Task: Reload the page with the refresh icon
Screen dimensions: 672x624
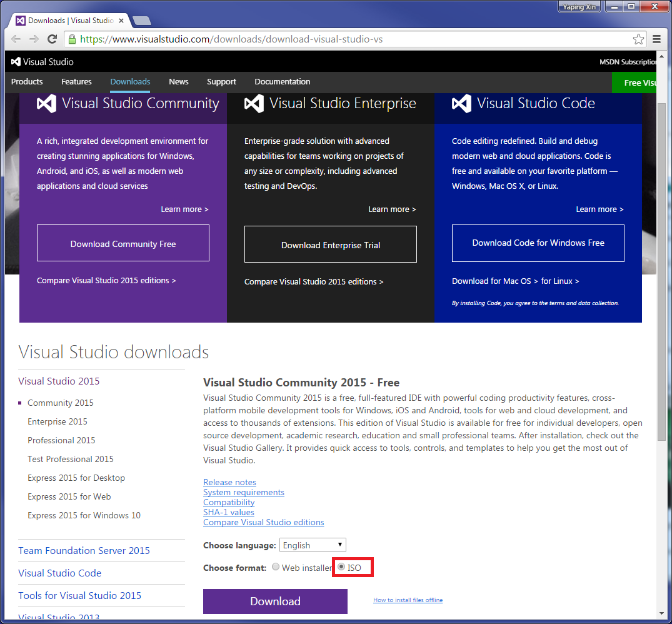Action: [x=53, y=39]
